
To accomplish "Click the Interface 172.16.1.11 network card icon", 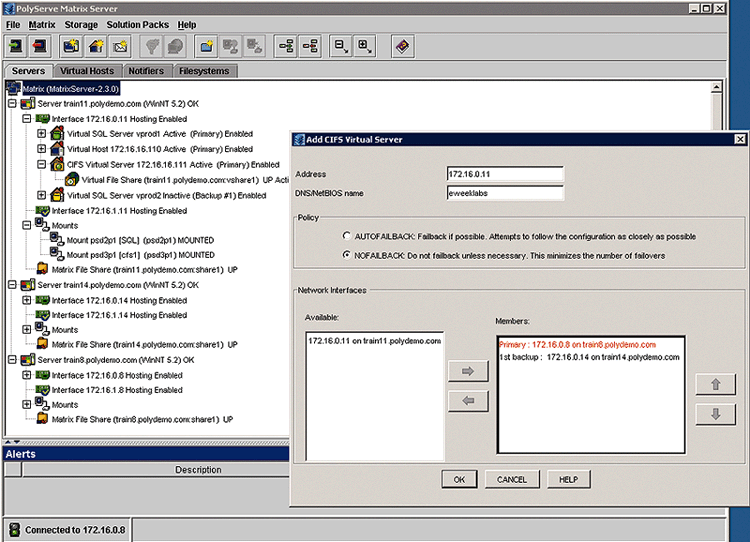I will tap(43, 210).
